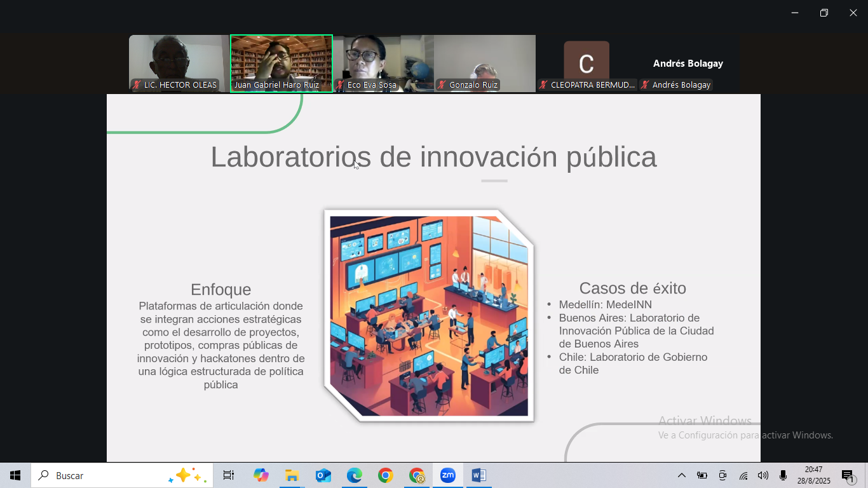Open File Explorer folder icon
The image size is (868, 488).
pos(292,475)
